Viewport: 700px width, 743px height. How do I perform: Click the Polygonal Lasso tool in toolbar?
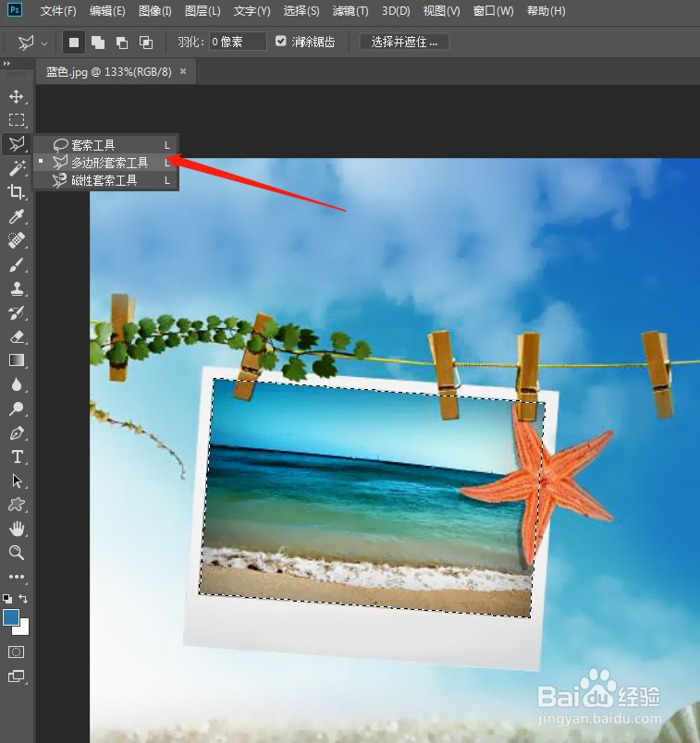click(x=17, y=143)
